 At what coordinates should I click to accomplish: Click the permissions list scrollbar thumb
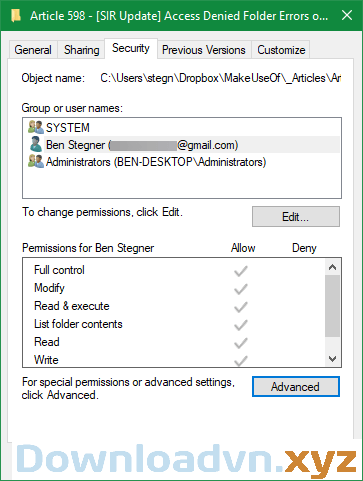[332, 306]
